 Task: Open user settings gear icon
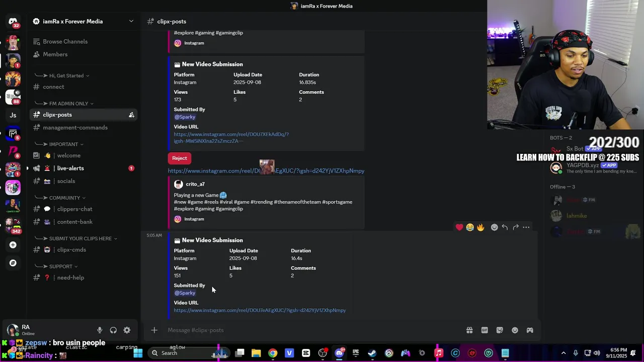(x=127, y=330)
